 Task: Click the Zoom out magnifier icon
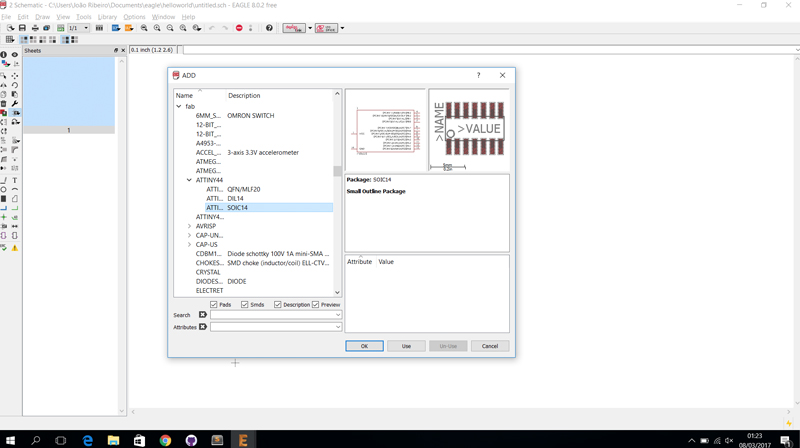(x=170, y=28)
